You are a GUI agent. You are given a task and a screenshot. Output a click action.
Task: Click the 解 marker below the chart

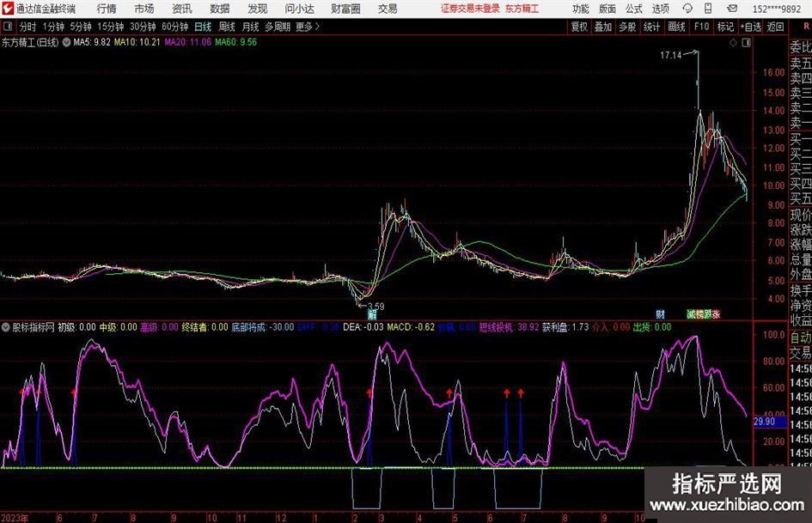pyautogui.click(x=372, y=314)
